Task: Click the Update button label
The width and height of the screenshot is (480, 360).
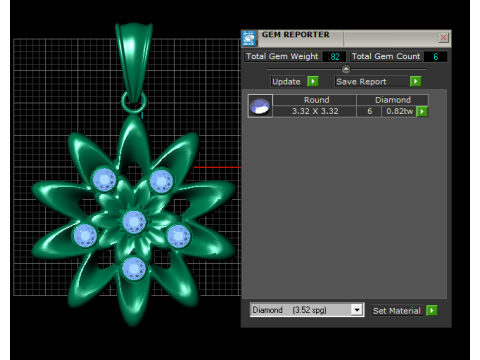Action: coord(288,81)
